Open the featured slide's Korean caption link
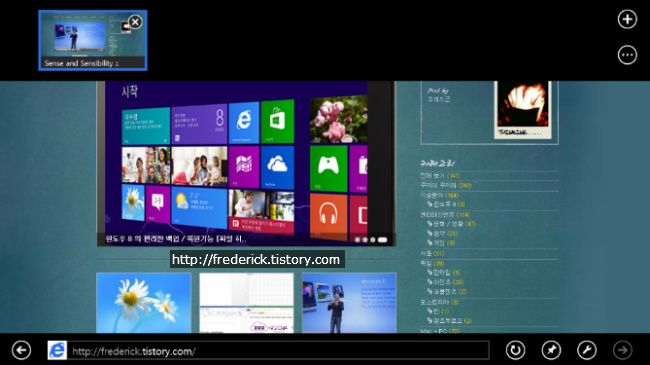The height and width of the screenshot is (365, 650). [x=175, y=239]
